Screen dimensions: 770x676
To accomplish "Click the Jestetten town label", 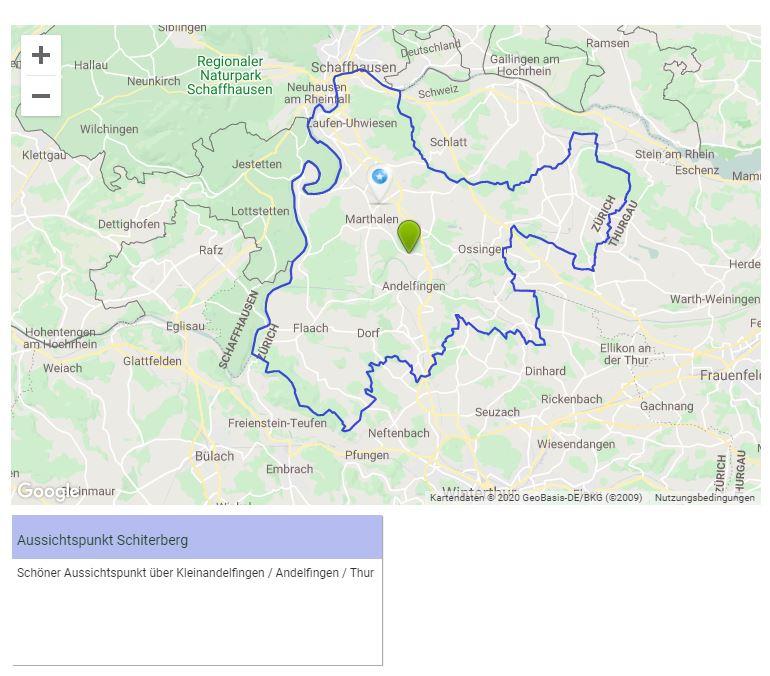I will pos(257,164).
